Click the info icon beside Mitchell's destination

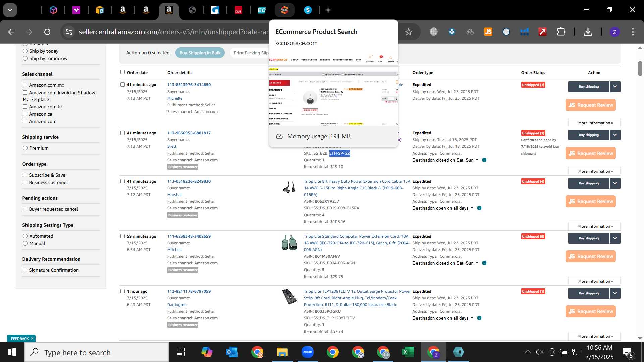point(484,263)
